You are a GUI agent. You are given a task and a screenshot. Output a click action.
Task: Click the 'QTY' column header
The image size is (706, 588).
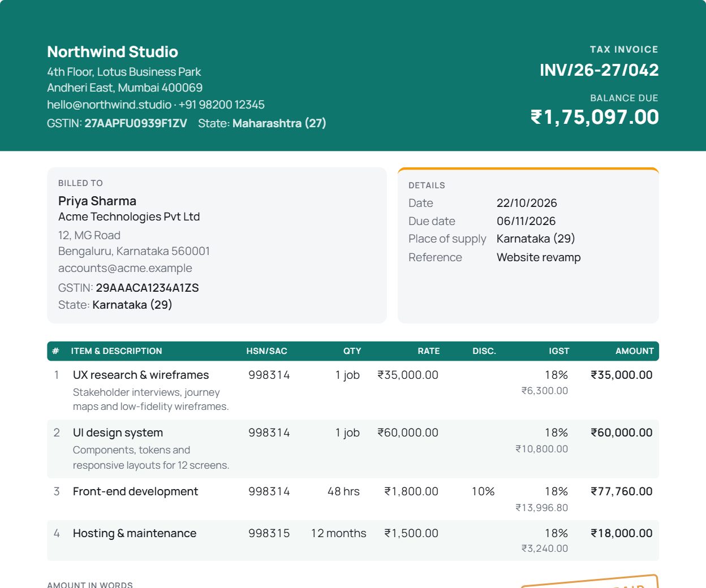(352, 351)
